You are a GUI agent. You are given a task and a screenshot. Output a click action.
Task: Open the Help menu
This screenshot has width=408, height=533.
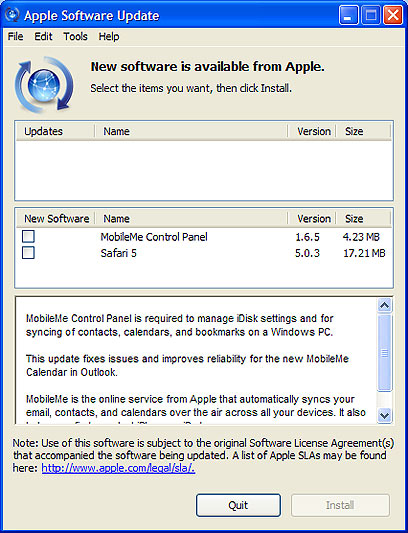point(109,36)
